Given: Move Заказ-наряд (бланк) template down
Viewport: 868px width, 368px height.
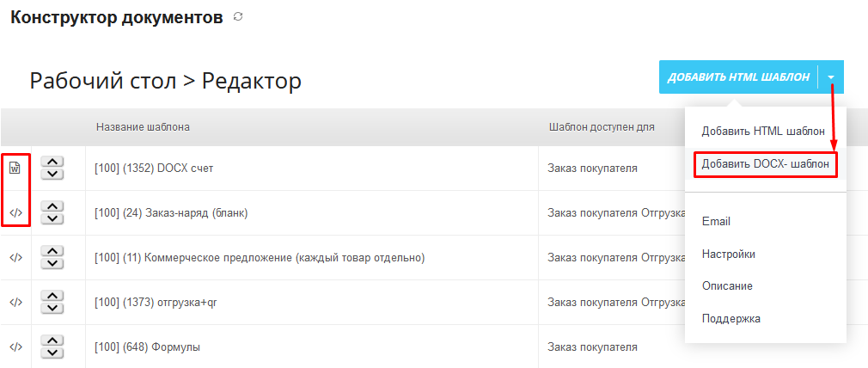Looking at the screenshot, I should tap(53, 218).
